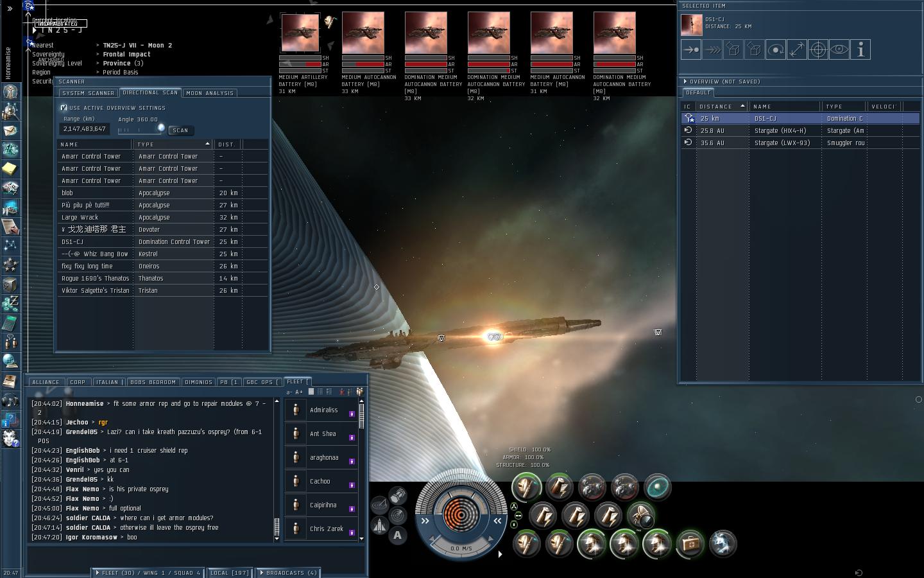Select fleet member Chris Zarek
The width and height of the screenshot is (924, 578).
click(321, 529)
